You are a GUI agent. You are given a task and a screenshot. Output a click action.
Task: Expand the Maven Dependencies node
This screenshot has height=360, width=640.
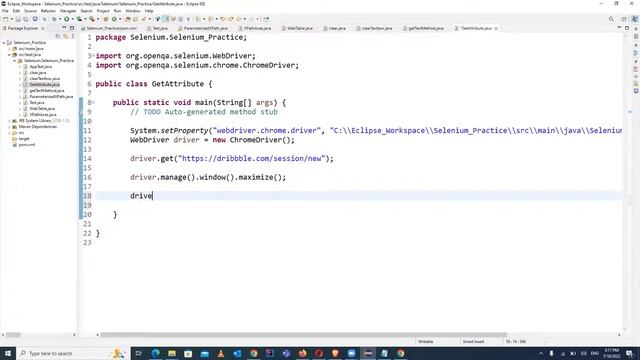(x=9, y=127)
